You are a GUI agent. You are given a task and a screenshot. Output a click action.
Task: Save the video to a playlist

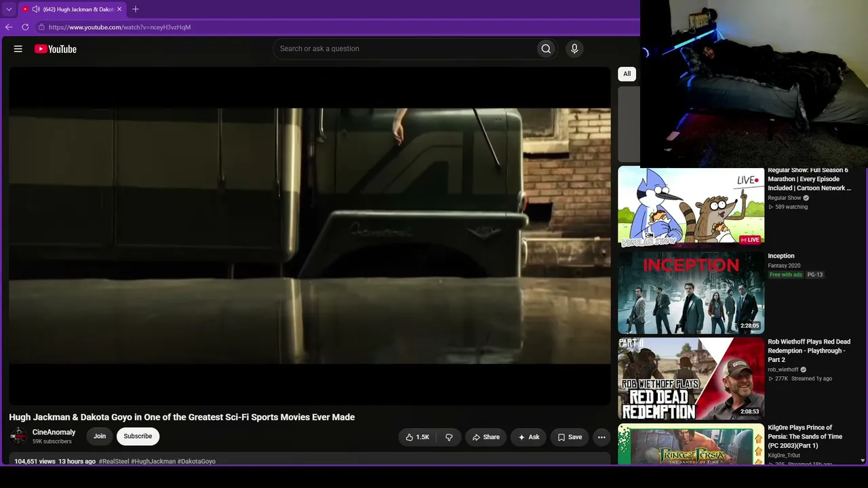[x=570, y=437]
